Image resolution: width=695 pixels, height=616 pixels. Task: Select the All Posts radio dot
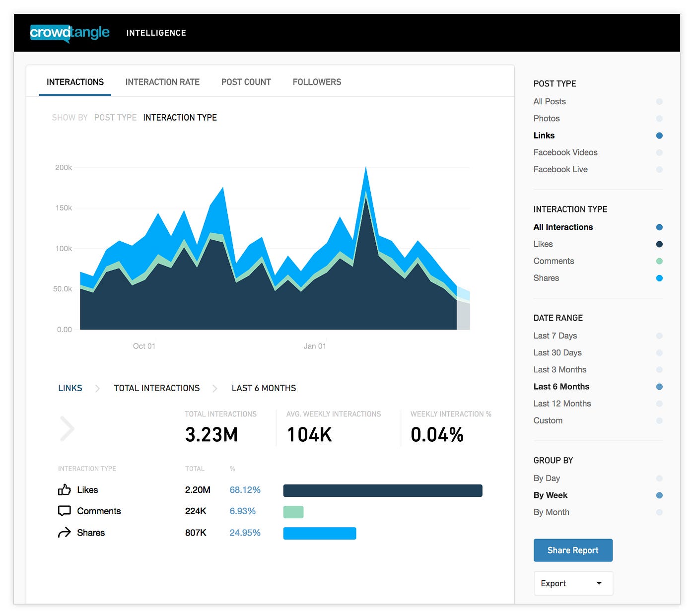659,101
